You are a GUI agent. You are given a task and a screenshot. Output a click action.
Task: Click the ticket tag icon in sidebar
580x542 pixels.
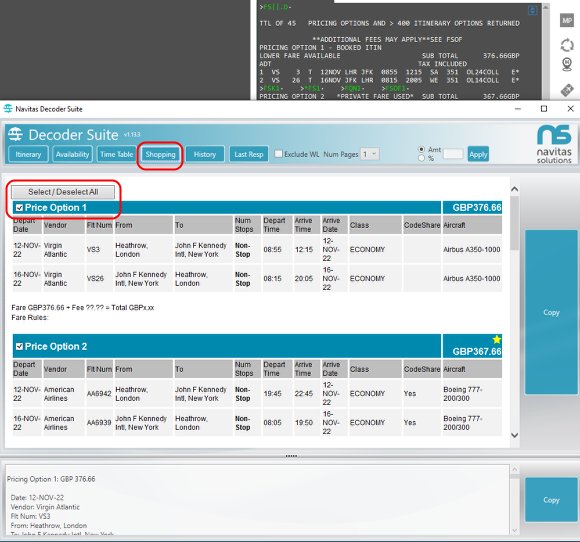pos(567,90)
